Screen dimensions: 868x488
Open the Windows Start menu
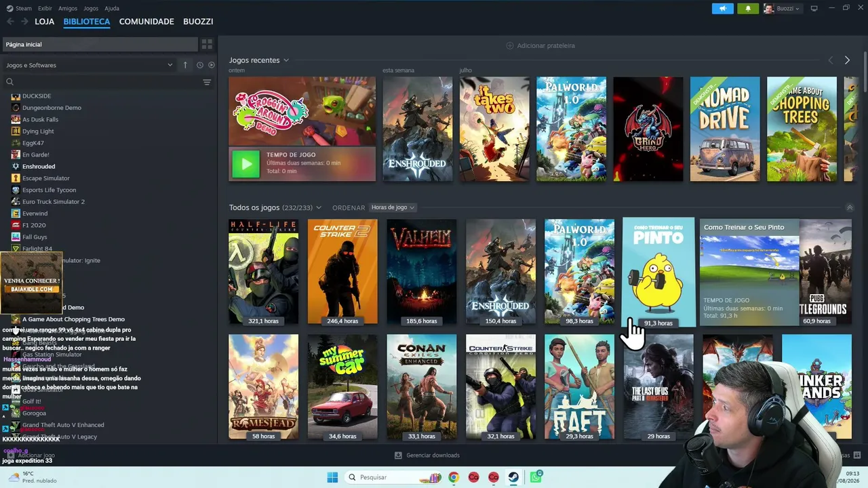(x=332, y=477)
